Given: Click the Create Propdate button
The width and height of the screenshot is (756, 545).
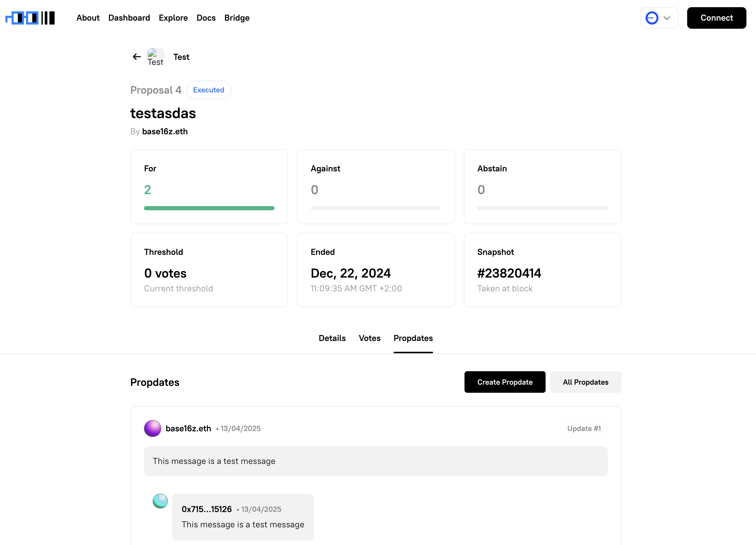Looking at the screenshot, I should 504,382.
